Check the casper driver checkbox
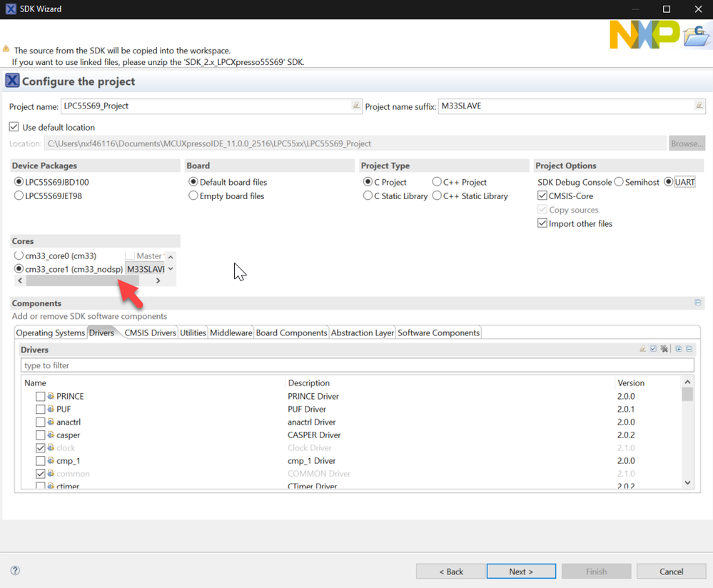Screen dimensions: 713x588 pyautogui.click(x=41, y=435)
